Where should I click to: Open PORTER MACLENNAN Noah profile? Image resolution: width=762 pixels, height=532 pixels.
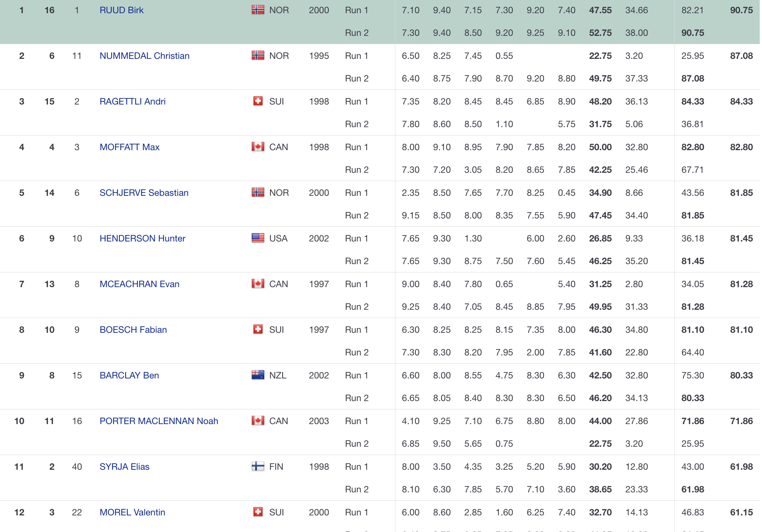click(159, 421)
